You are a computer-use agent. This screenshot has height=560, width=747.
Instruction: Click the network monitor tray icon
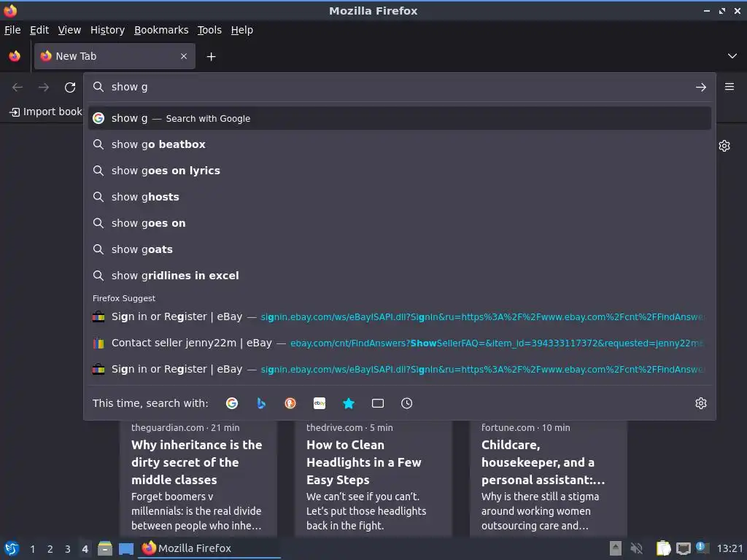pyautogui.click(x=683, y=548)
